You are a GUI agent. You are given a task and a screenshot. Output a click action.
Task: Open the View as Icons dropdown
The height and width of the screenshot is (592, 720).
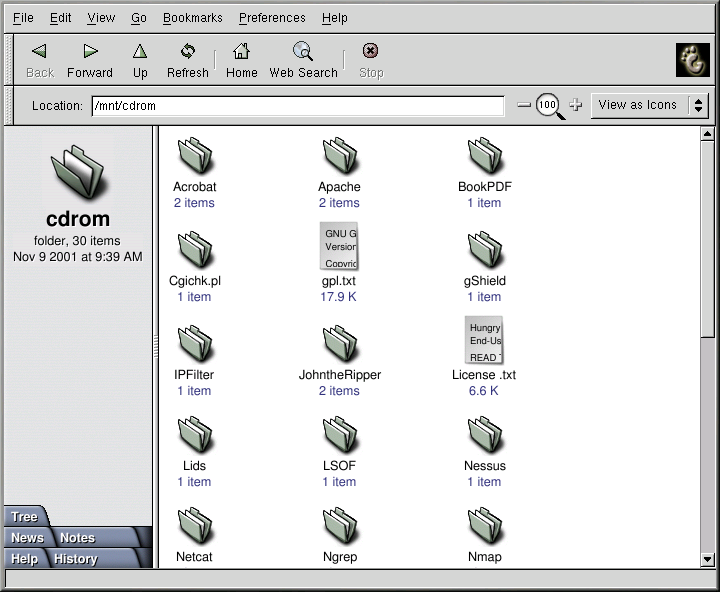649,105
